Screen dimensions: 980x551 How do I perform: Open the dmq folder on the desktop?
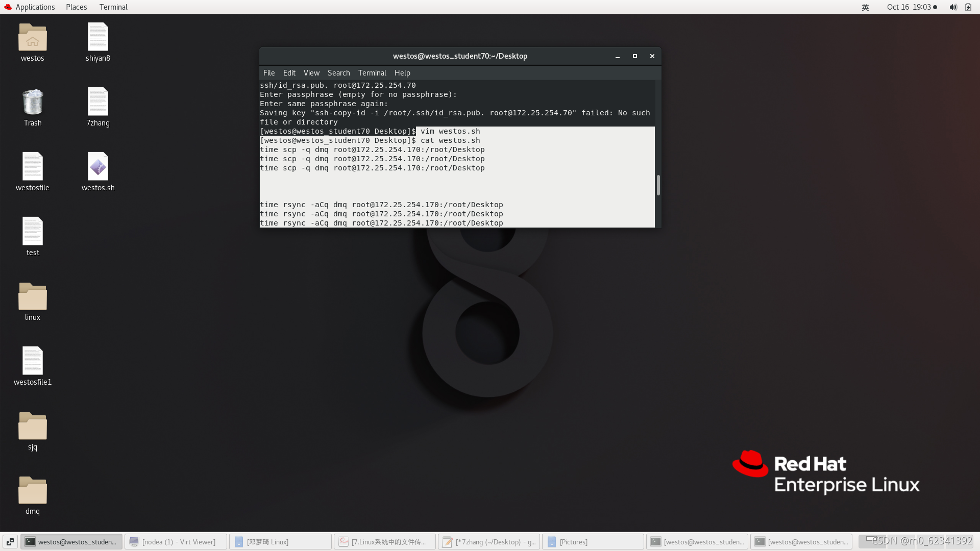(x=32, y=491)
